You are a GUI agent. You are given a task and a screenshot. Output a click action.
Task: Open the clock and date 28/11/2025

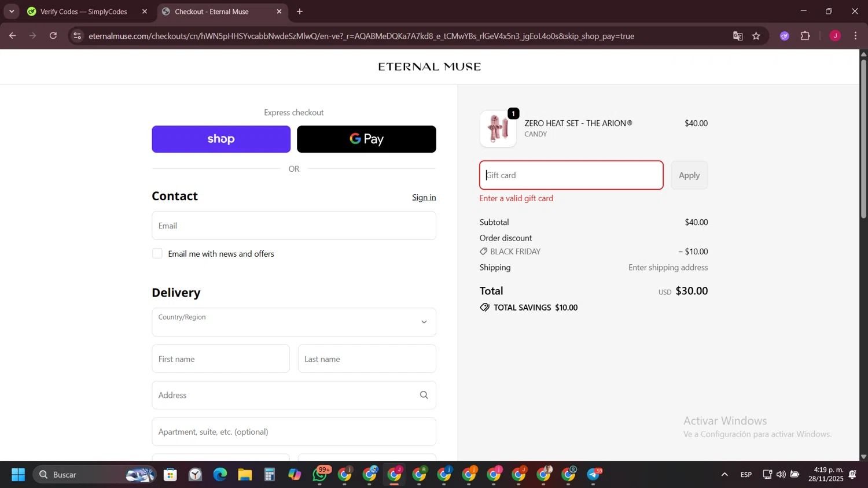pos(826,475)
